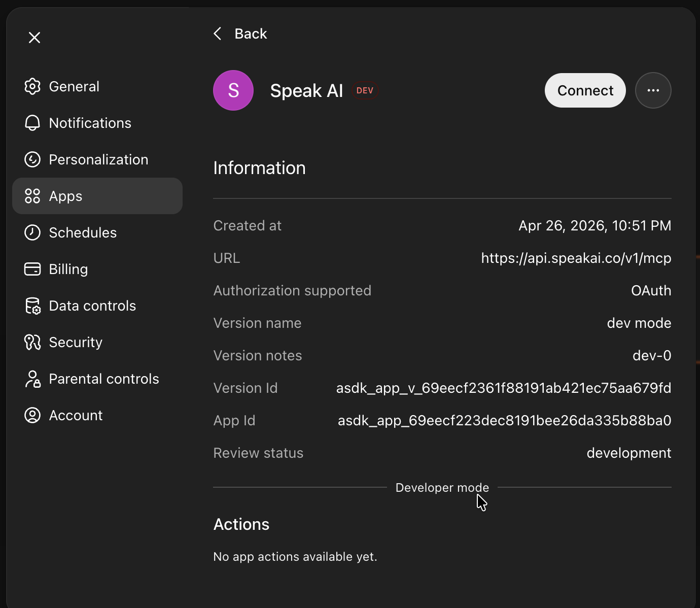Click the https://api.speakai.co/v1/mcp URL value
Image resolution: width=700 pixels, height=608 pixels.
pos(576,258)
